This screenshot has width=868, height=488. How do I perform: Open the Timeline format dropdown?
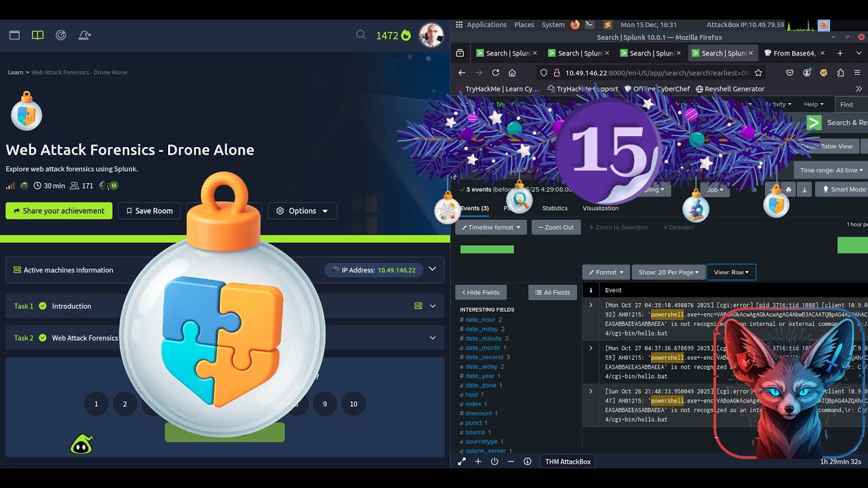click(491, 228)
